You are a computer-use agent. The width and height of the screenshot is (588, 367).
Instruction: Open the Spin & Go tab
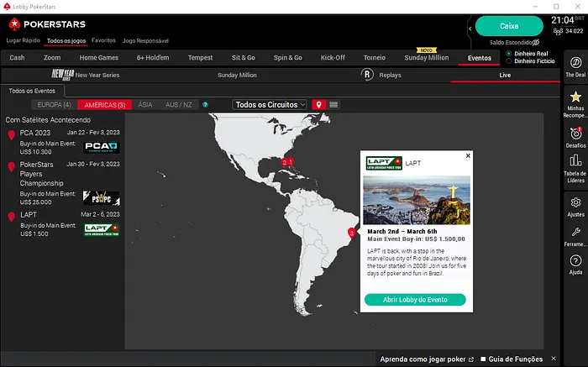click(287, 58)
